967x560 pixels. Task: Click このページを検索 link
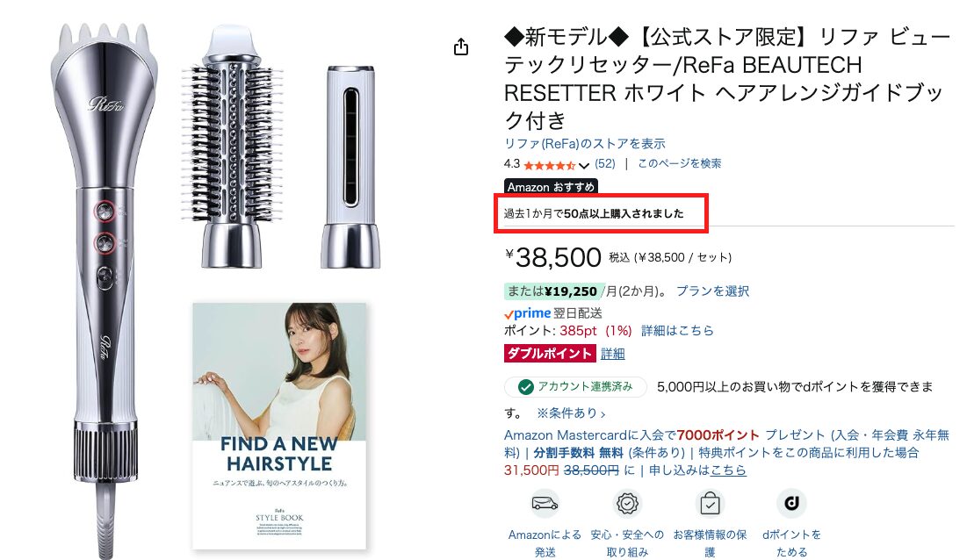pos(679,164)
